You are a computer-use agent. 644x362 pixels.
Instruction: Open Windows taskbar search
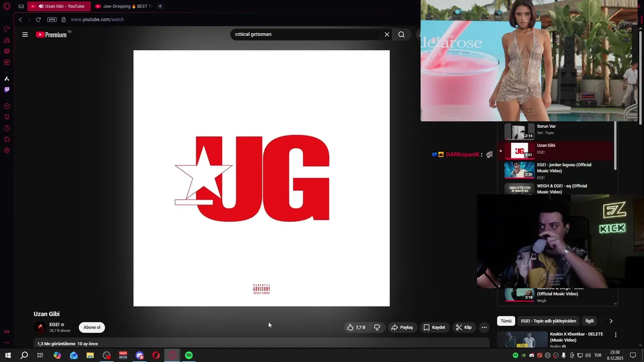pyautogui.click(x=24, y=355)
